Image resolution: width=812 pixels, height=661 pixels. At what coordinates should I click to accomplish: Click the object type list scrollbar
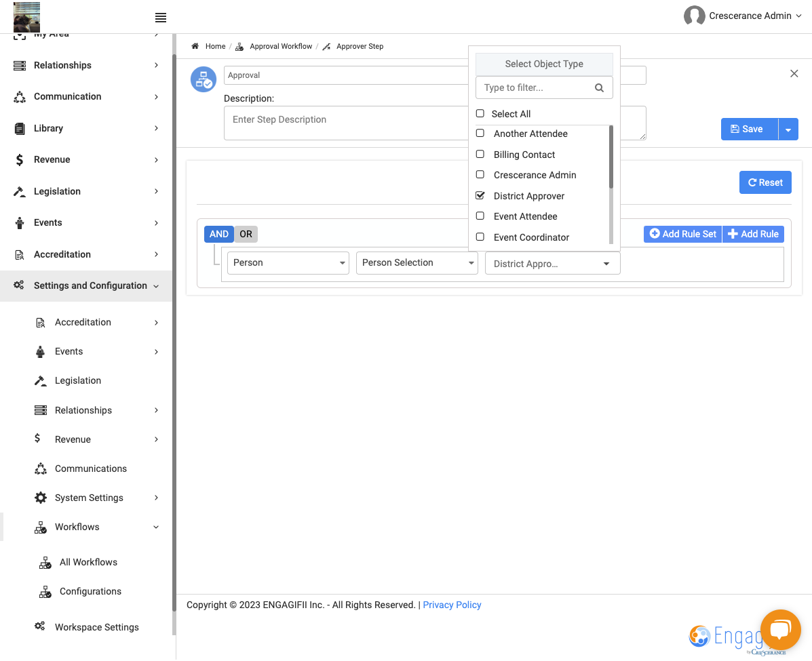pos(611,157)
